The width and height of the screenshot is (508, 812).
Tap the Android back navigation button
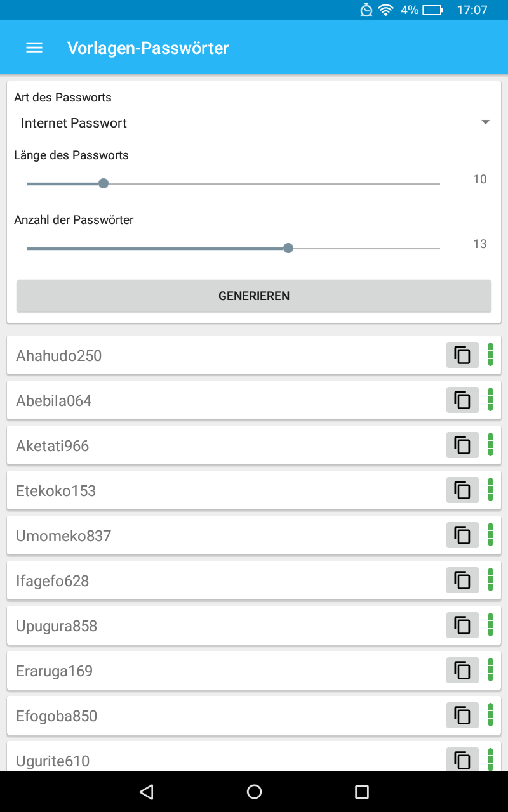(146, 791)
